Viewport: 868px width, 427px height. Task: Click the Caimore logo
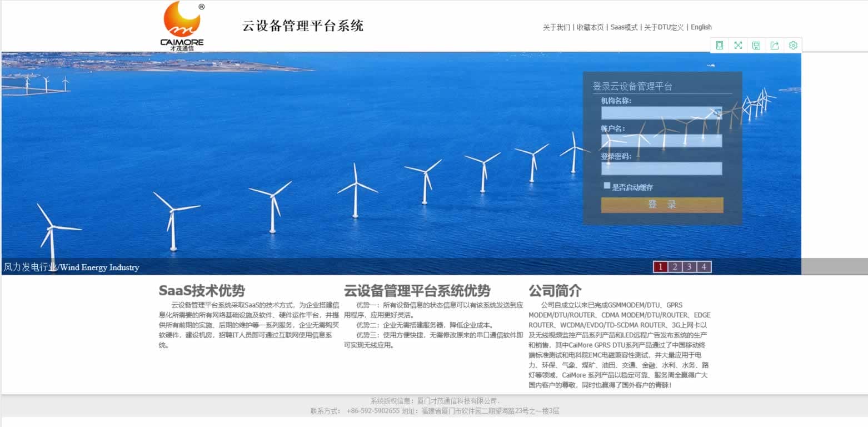tap(182, 26)
